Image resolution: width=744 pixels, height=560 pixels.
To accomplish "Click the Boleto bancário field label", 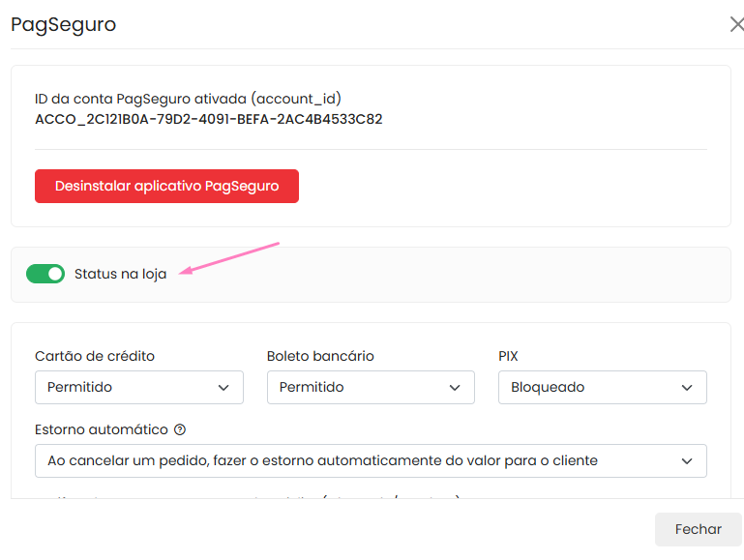I will pos(320,356).
